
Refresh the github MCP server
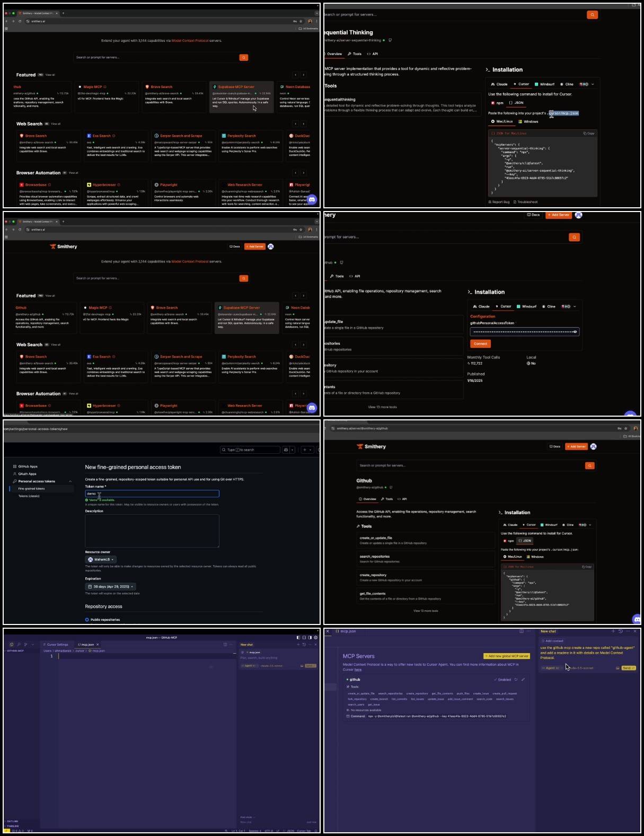[516, 680]
